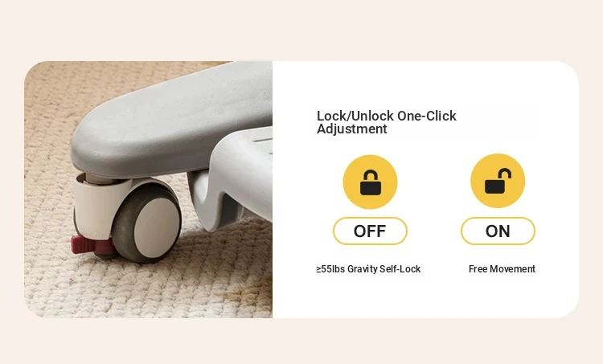
Task: Select the yellow circle above OFF
Action: tap(371, 182)
